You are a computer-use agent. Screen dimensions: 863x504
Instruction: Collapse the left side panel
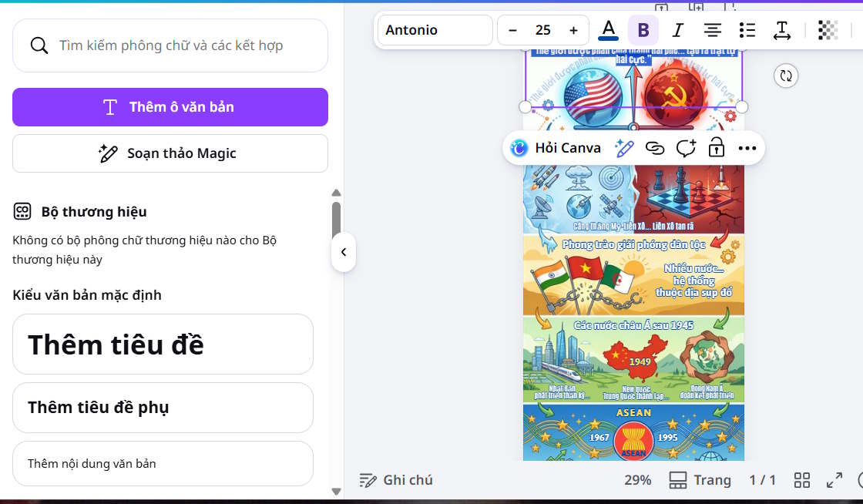point(344,252)
